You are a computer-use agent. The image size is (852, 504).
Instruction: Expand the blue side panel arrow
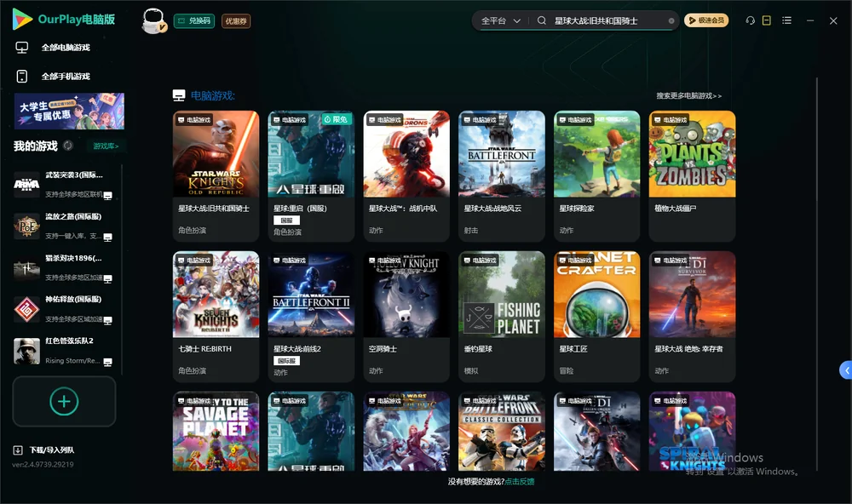[846, 370]
